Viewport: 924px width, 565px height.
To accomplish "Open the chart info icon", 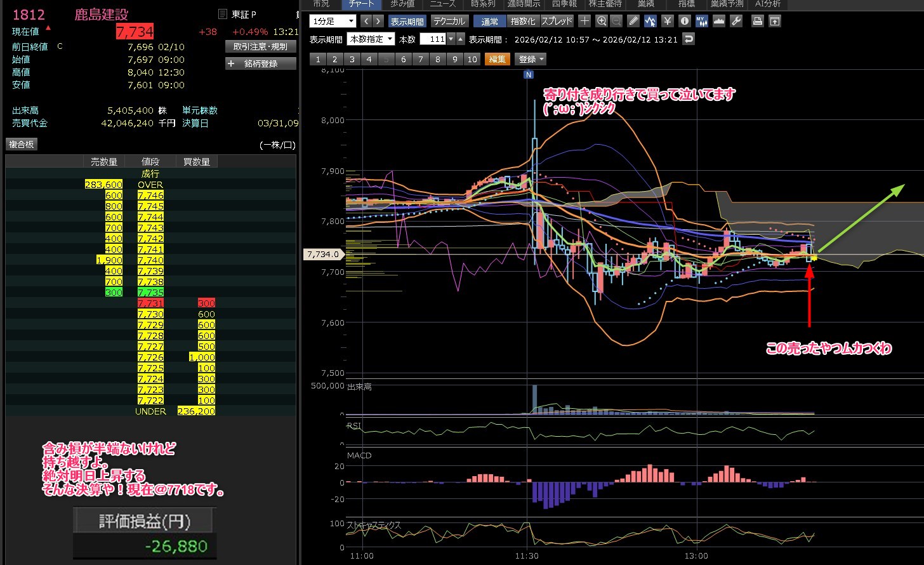I will point(684,21).
